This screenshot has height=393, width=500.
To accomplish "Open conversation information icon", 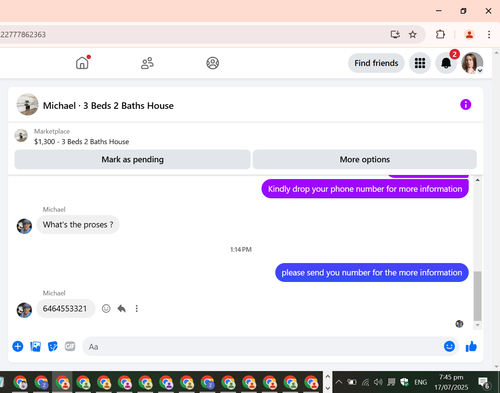I will tap(465, 105).
